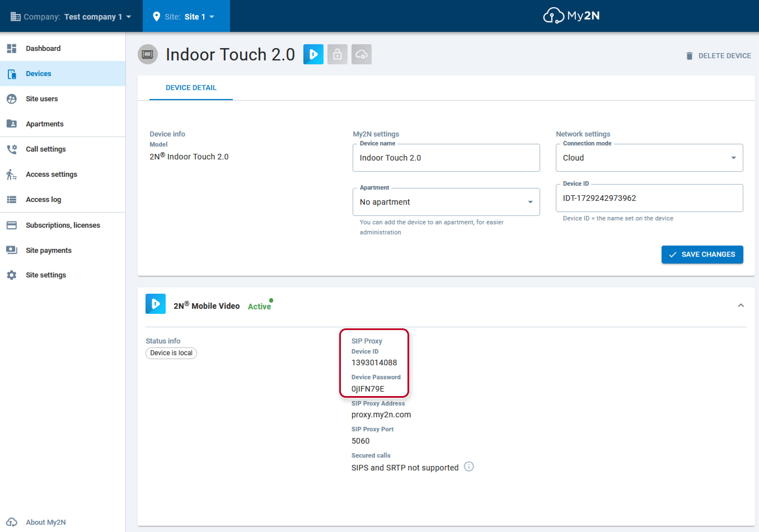This screenshot has height=532, width=759.
Task: Click the Apartments folder icon
Action: tap(11, 124)
